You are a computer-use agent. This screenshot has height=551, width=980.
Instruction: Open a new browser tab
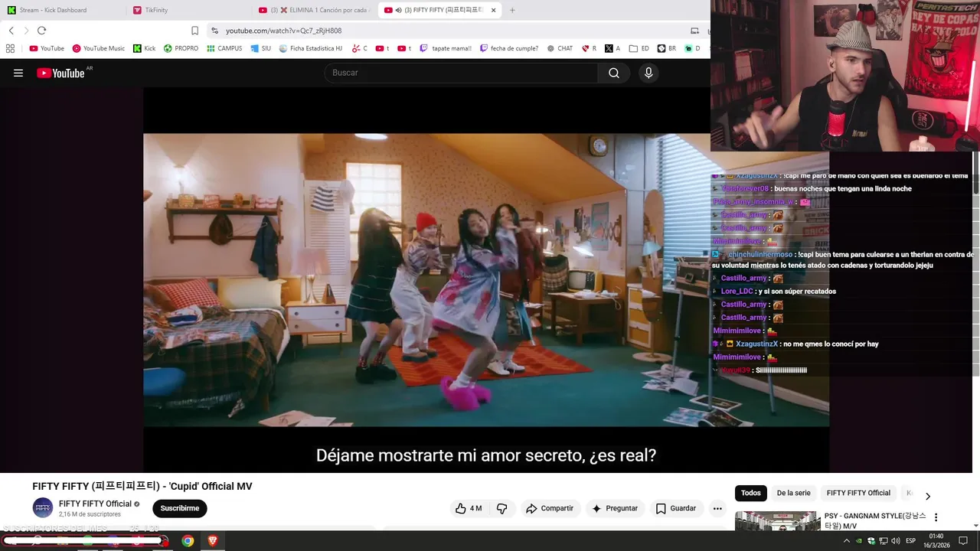click(512, 10)
